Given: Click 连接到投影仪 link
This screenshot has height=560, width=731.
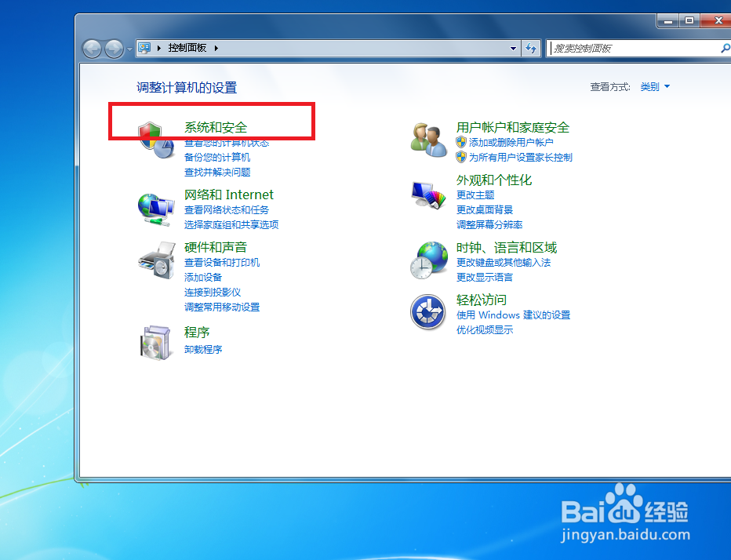Looking at the screenshot, I should (x=213, y=293).
